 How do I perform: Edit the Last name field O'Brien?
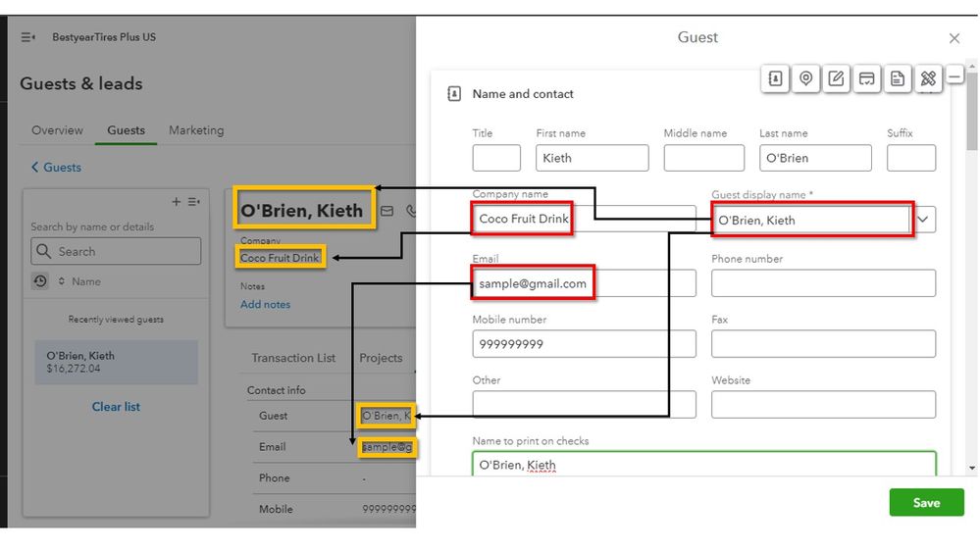(x=815, y=158)
